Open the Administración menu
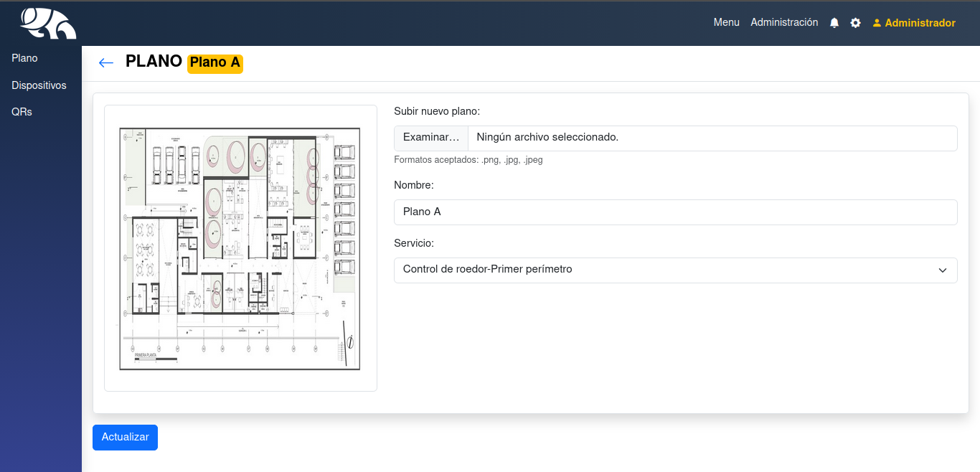980x472 pixels. pos(784,23)
